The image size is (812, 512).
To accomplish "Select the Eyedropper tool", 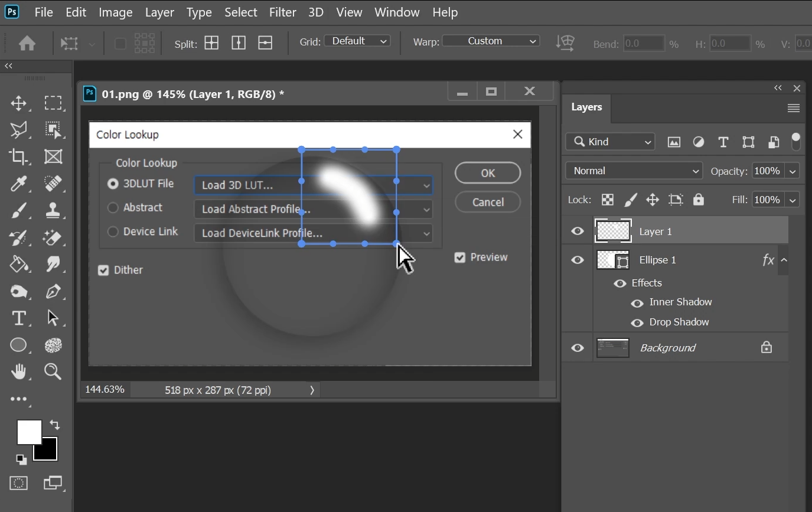I will (x=18, y=184).
